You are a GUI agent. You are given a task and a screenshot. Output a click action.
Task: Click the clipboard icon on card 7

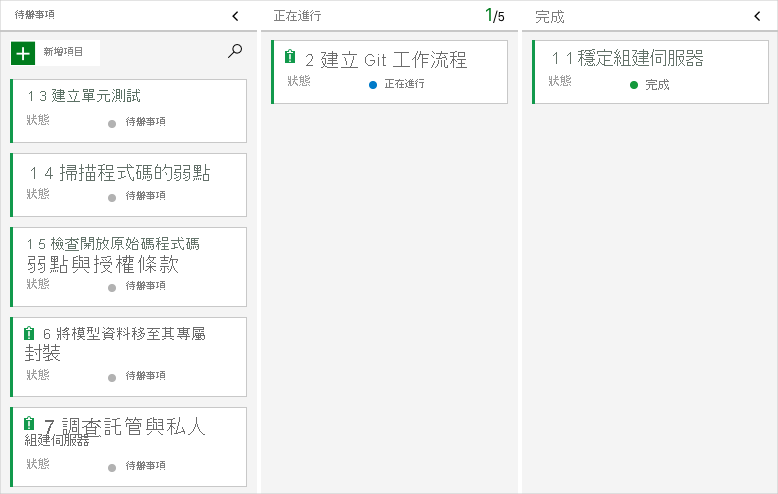point(29,424)
